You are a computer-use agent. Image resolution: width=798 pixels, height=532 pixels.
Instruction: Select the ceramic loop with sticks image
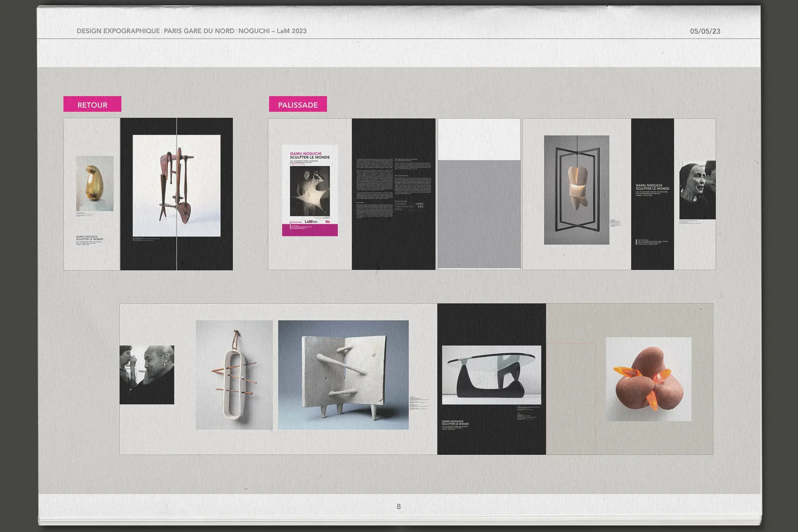[x=234, y=375]
